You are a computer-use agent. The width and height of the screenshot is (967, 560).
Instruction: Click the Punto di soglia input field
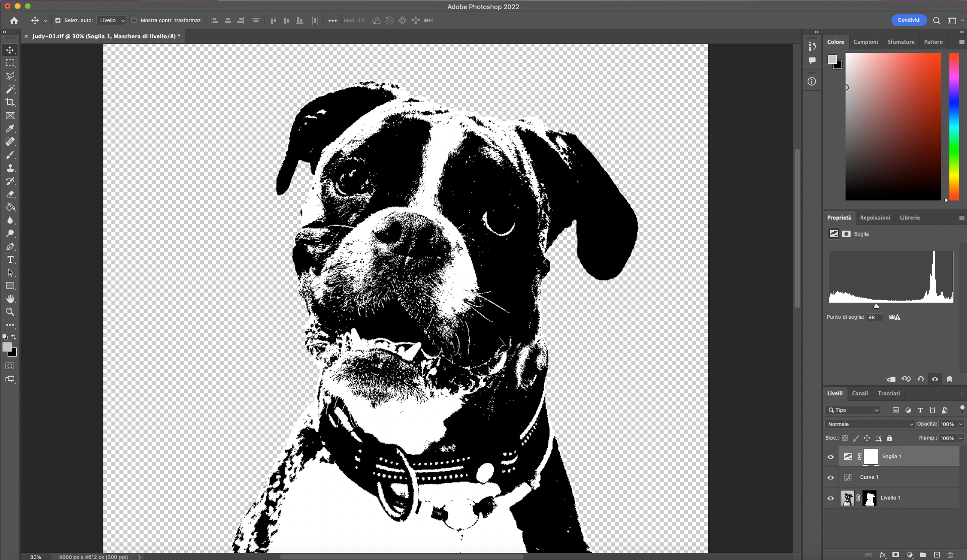click(874, 317)
